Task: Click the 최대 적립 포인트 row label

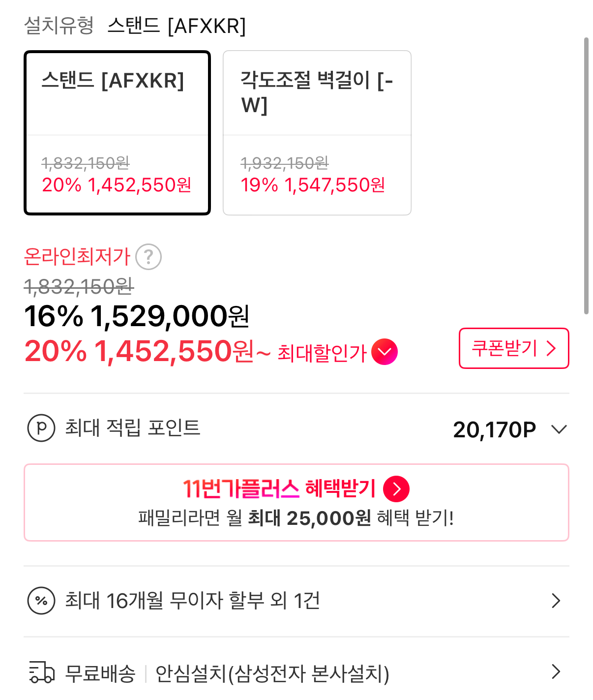Action: [133, 427]
